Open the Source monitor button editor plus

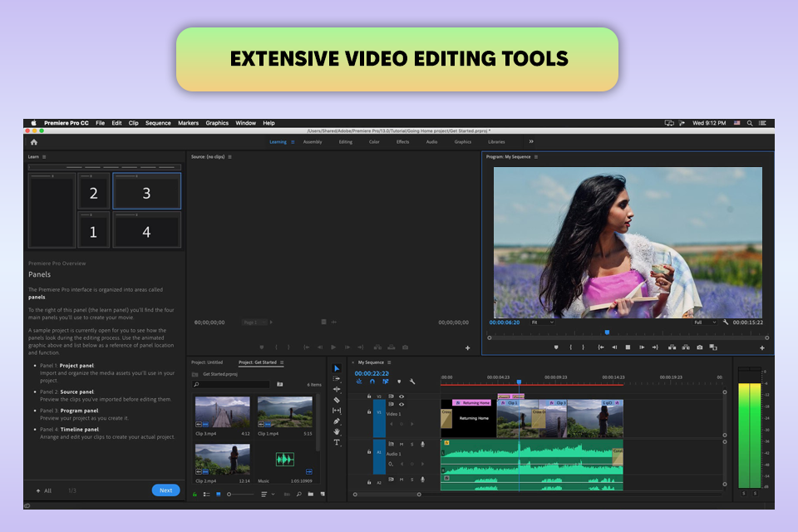pos(468,347)
